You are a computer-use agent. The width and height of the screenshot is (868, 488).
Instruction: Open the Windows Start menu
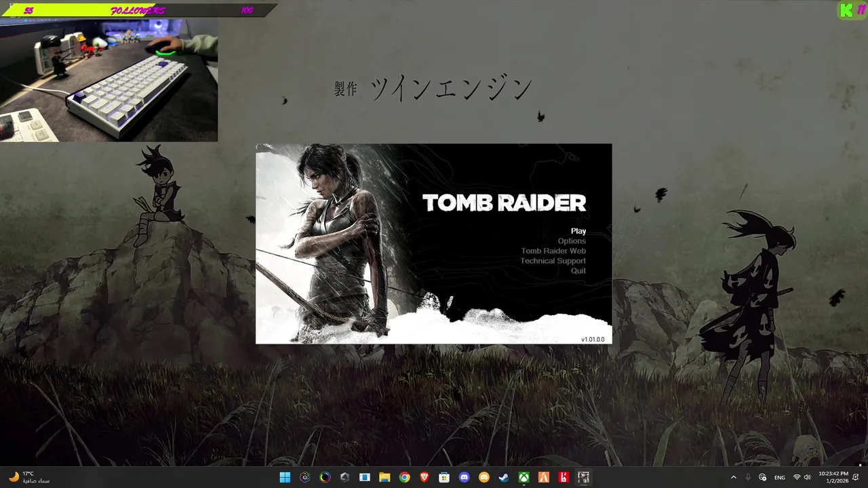coord(285,477)
